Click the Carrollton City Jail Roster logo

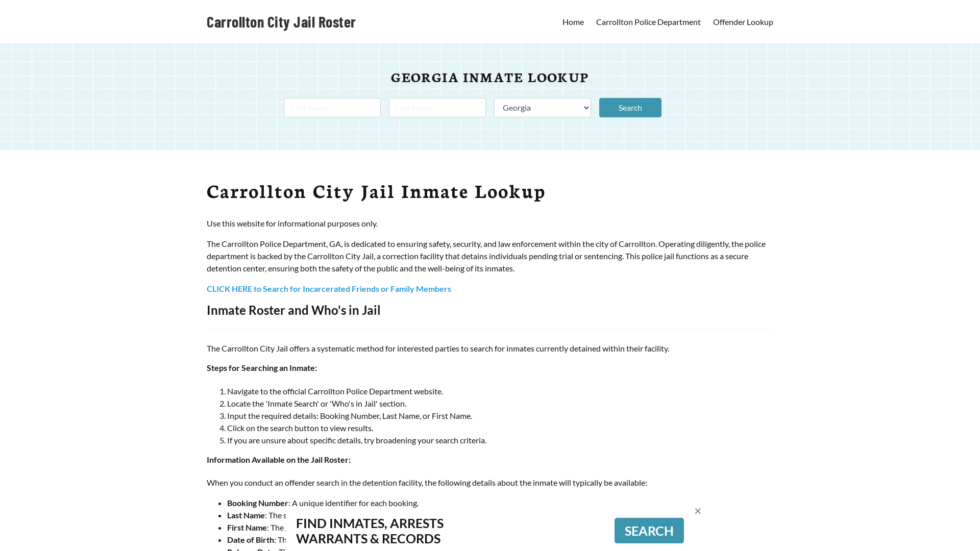281,21
